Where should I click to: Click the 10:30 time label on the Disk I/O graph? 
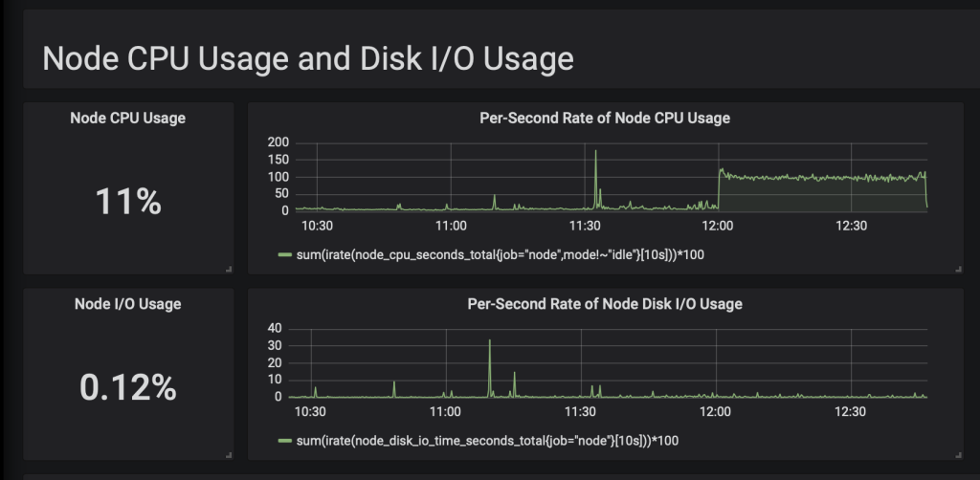click(x=310, y=412)
